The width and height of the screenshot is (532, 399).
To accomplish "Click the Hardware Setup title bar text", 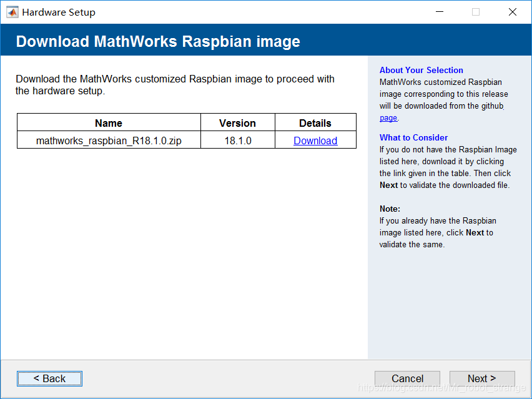I will 59,12.
